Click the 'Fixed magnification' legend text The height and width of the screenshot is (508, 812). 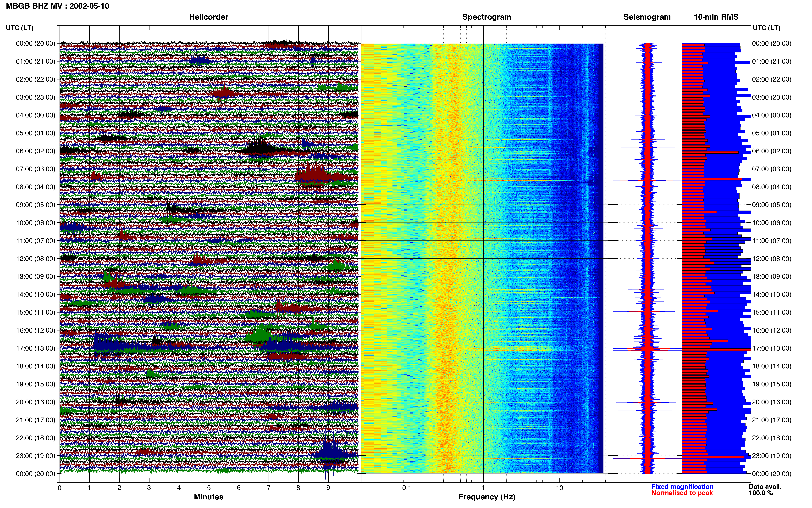[682, 486]
